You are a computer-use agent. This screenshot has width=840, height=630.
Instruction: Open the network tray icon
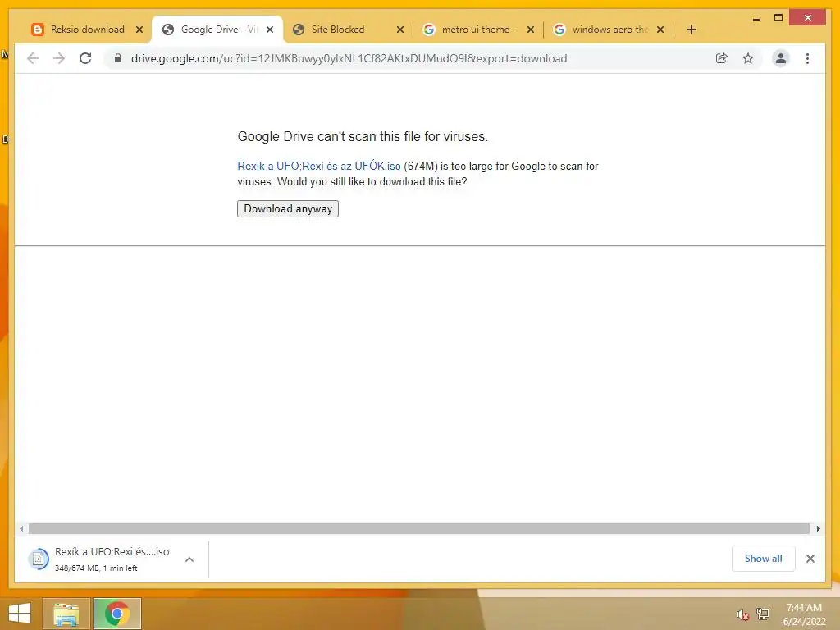[x=762, y=614]
